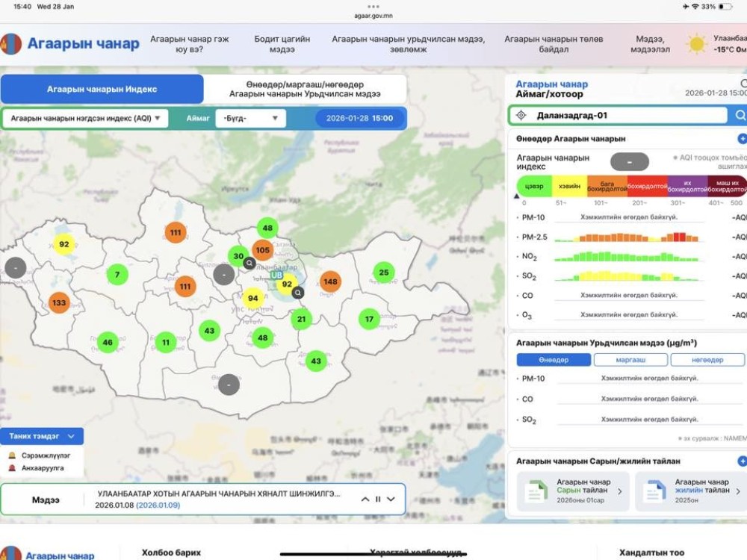Switch to Агаарын чанарын урьдчилсан мэдээ tab
Screen dimensions: 747x560
(x=305, y=89)
